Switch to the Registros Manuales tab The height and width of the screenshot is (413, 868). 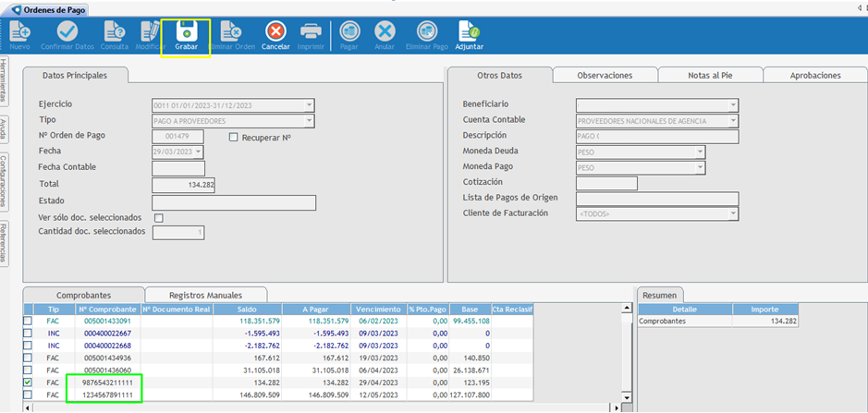tap(205, 295)
